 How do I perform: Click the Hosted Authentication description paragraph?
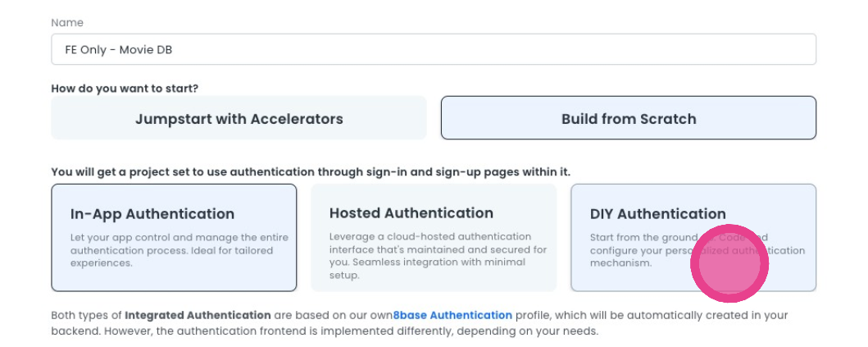coord(432,256)
